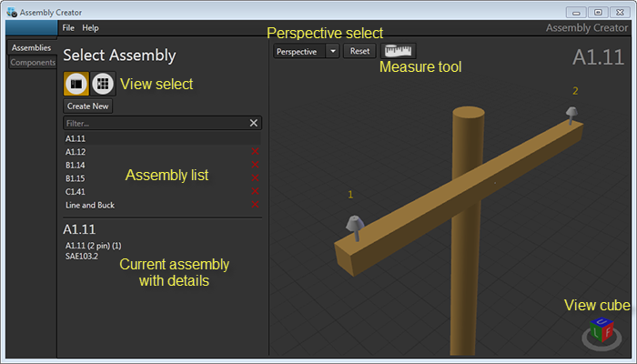This screenshot has height=364, width=637.
Task: Switch to the Components tab
Action: (x=32, y=63)
